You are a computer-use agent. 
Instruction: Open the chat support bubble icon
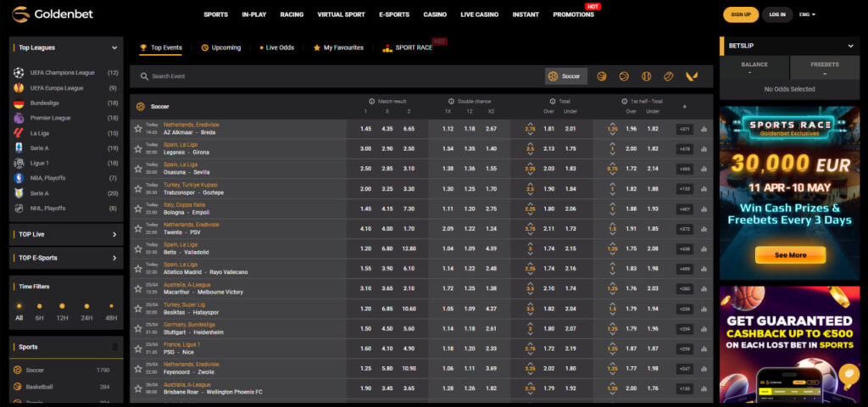(x=848, y=374)
